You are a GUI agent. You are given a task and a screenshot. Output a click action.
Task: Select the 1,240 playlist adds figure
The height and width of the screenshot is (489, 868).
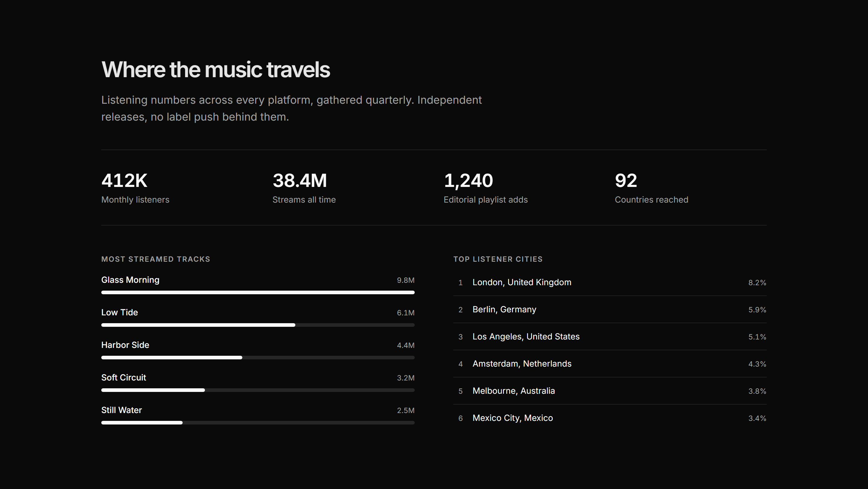(468, 181)
